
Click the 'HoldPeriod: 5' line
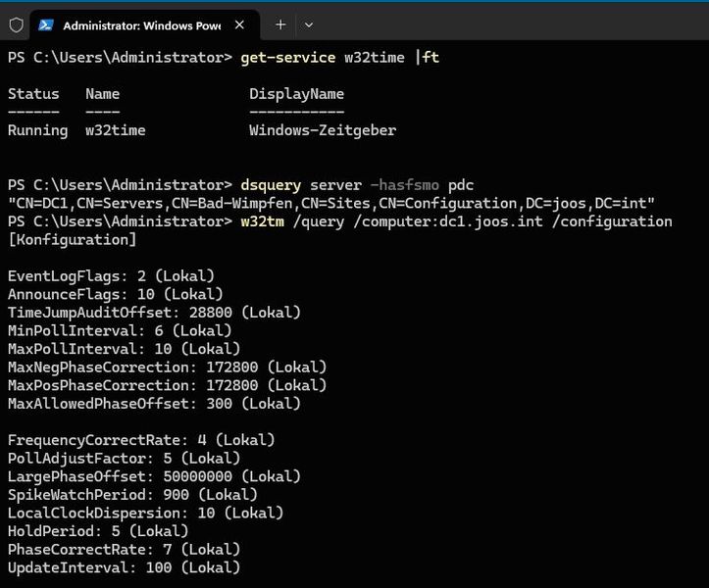pos(98,531)
